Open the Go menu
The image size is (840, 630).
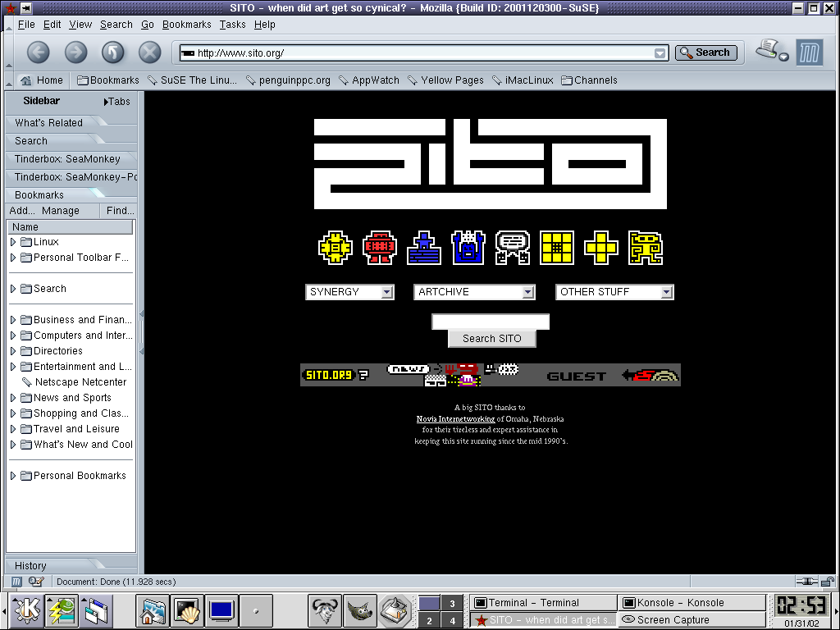148,25
